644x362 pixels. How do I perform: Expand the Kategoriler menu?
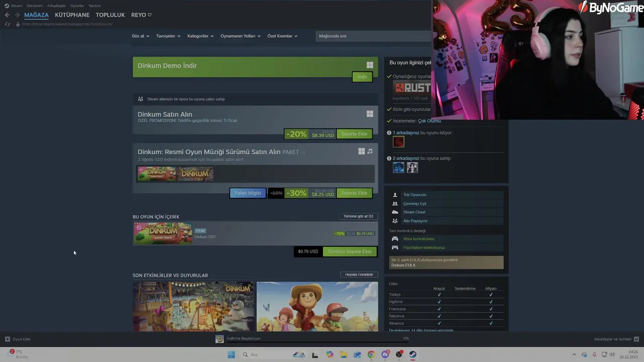[200, 36]
